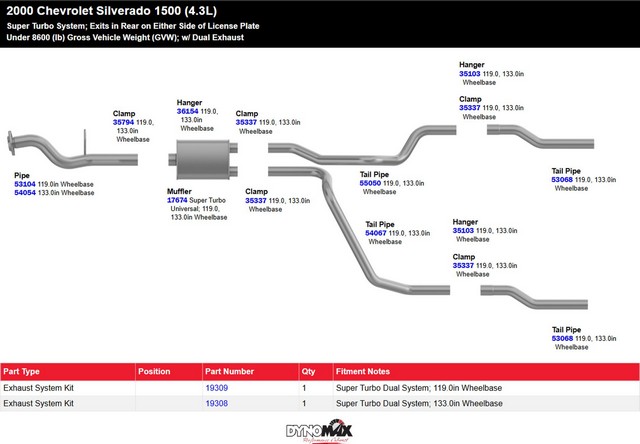Open hanger part number 36154
This screenshot has width=640, height=444.
(187, 111)
